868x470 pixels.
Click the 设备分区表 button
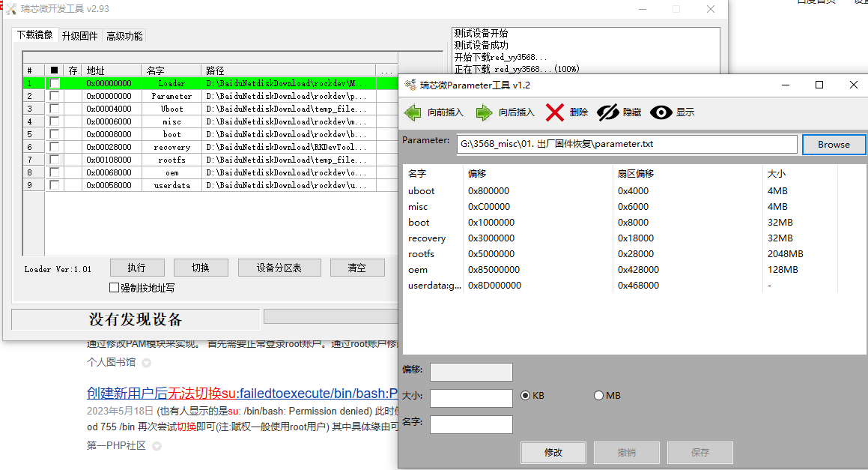[279, 268]
